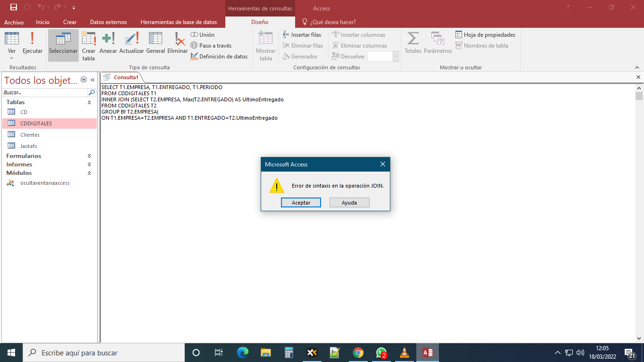Switch to the Crear ribbon tab
The height and width of the screenshot is (362, 644).
point(70,22)
